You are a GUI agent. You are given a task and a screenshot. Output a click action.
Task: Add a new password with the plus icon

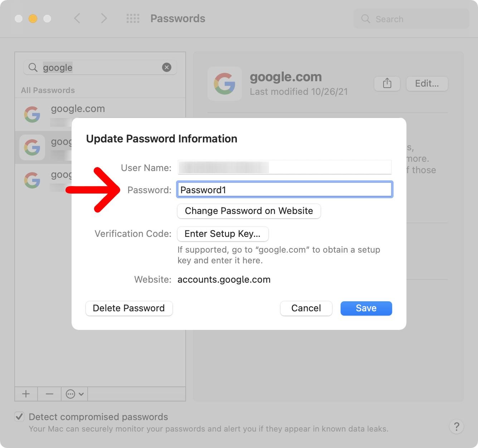(25, 394)
